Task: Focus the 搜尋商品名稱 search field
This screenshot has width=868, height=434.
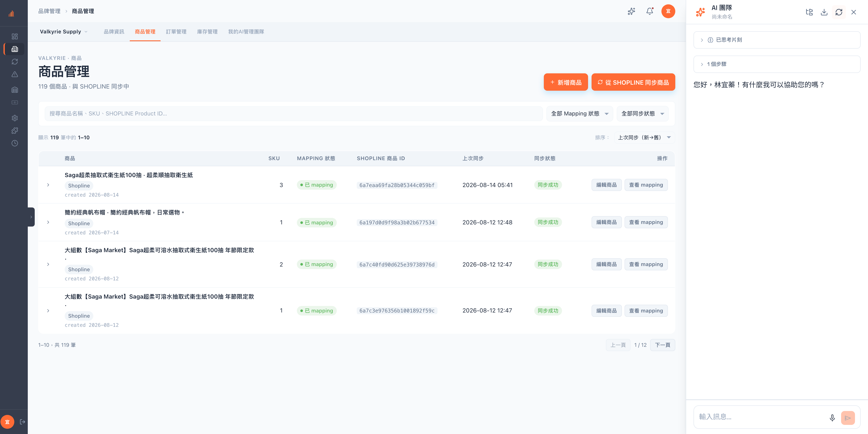Action: pos(293,113)
